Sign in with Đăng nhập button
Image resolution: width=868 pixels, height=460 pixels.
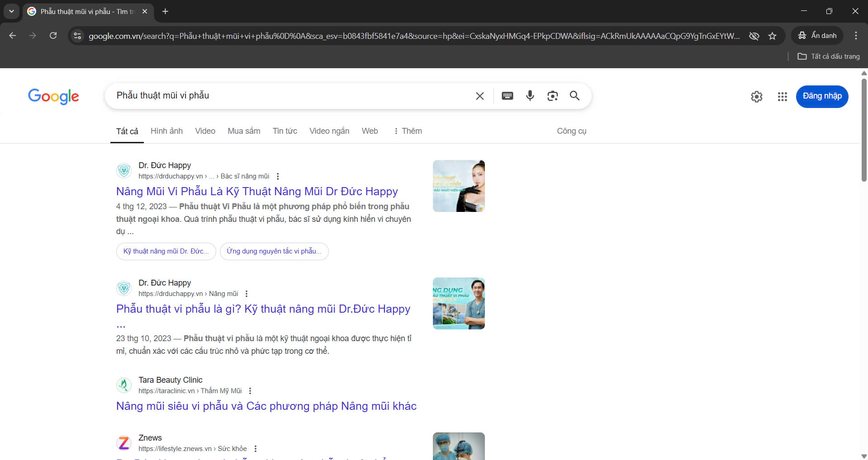pyautogui.click(x=822, y=96)
